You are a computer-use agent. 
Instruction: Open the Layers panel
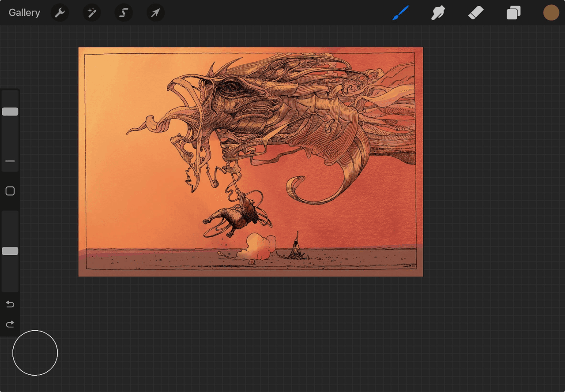[x=513, y=13]
